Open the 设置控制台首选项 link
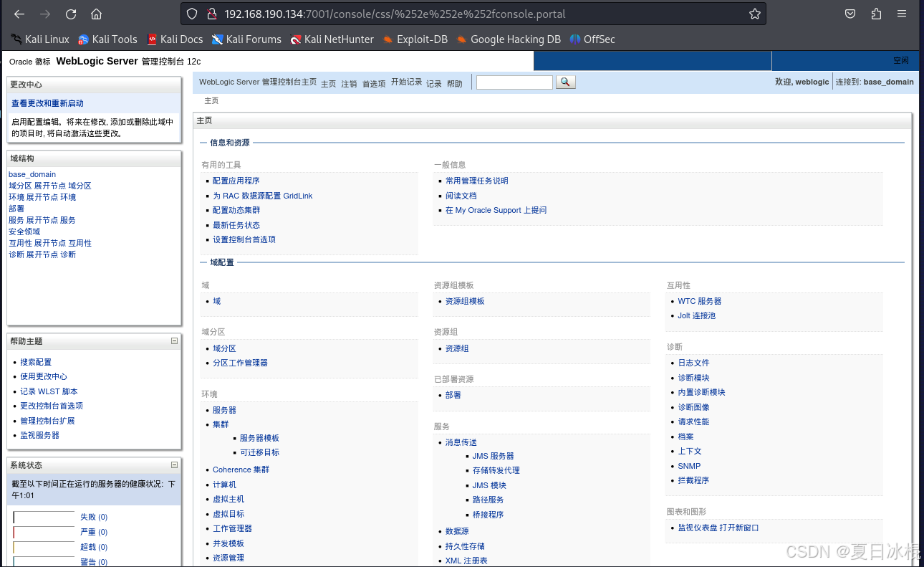 (244, 239)
